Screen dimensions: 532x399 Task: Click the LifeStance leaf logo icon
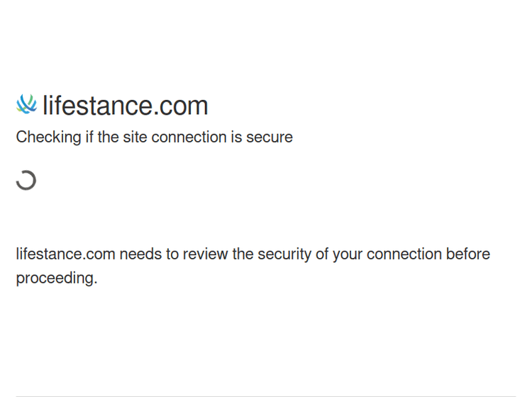pyautogui.click(x=26, y=104)
